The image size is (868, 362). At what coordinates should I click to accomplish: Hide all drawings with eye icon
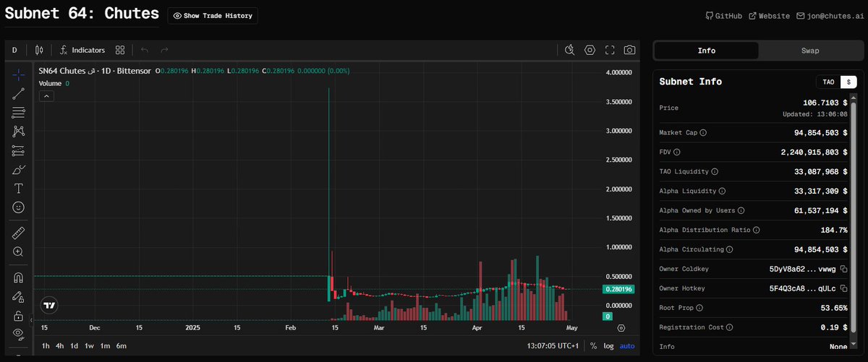point(18,335)
